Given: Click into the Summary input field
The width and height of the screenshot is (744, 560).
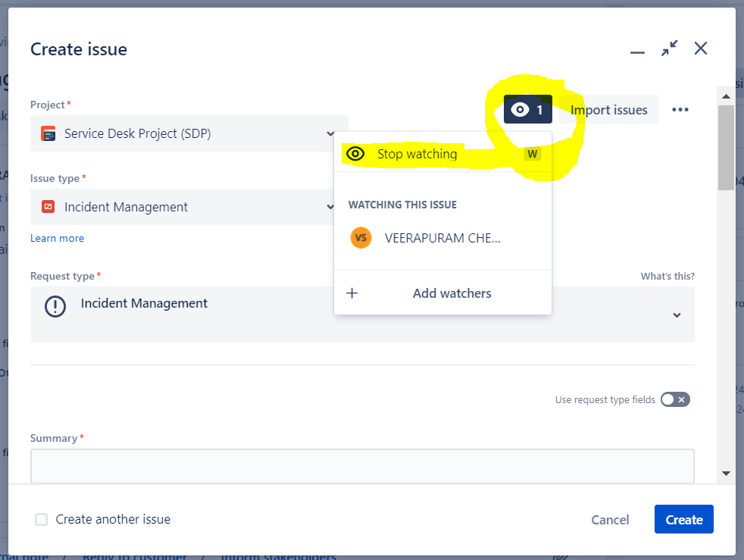Looking at the screenshot, I should click(x=362, y=466).
